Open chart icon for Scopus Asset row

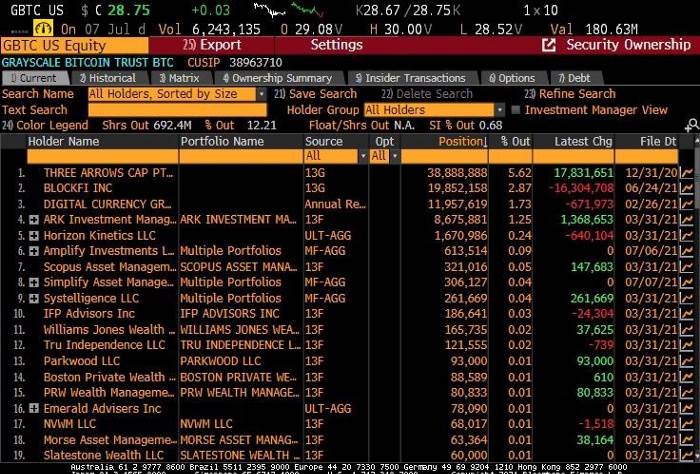686,267
